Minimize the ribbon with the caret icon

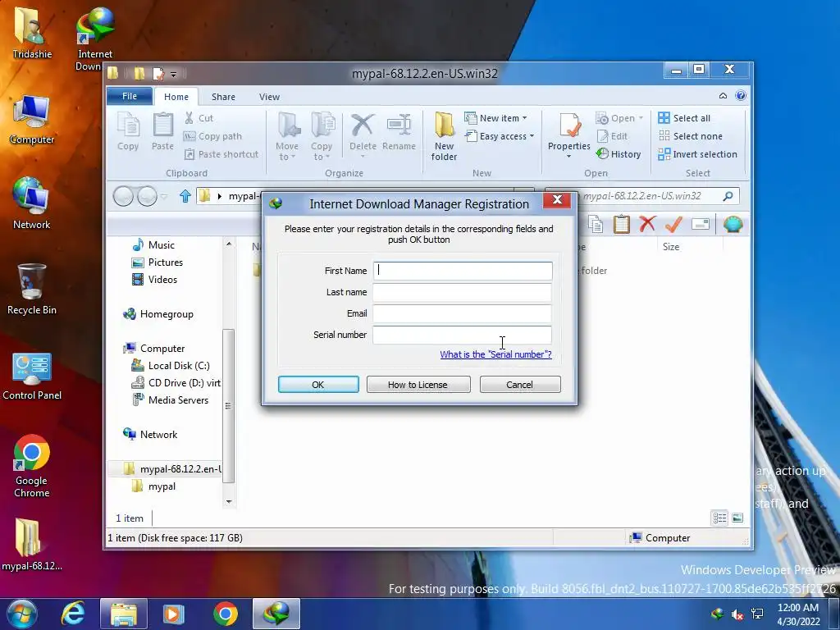(723, 96)
